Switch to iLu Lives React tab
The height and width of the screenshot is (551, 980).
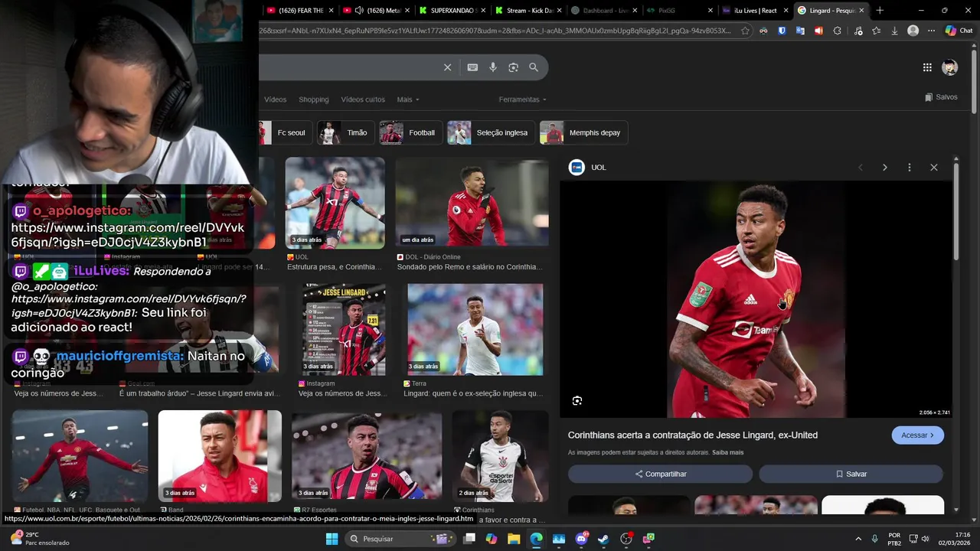[756, 11]
